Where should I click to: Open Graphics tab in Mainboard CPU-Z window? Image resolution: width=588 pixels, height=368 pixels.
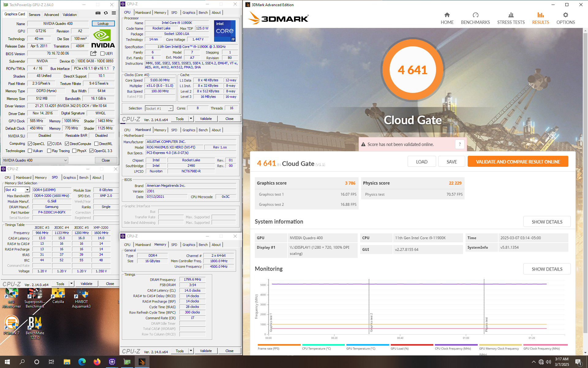point(189,130)
